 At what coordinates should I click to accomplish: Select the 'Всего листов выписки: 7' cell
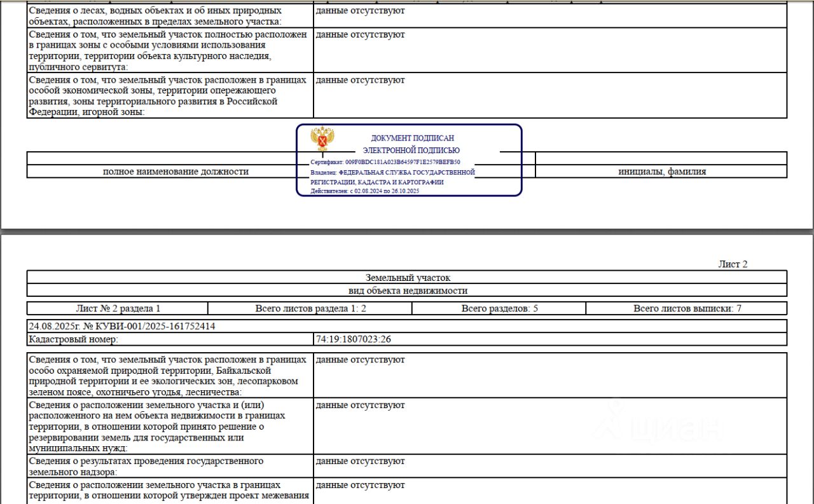pyautogui.click(x=687, y=309)
